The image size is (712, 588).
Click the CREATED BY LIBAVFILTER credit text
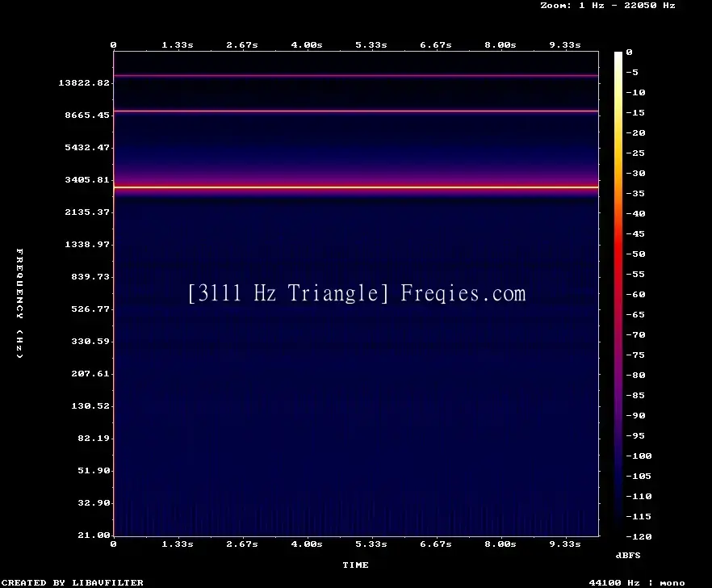click(x=72, y=582)
